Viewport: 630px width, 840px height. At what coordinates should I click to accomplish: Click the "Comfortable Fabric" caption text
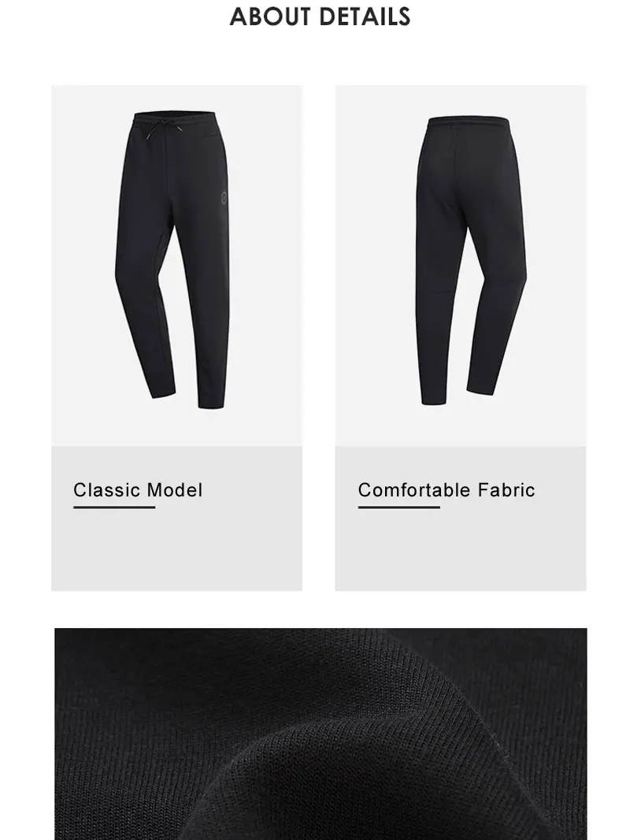447,489
